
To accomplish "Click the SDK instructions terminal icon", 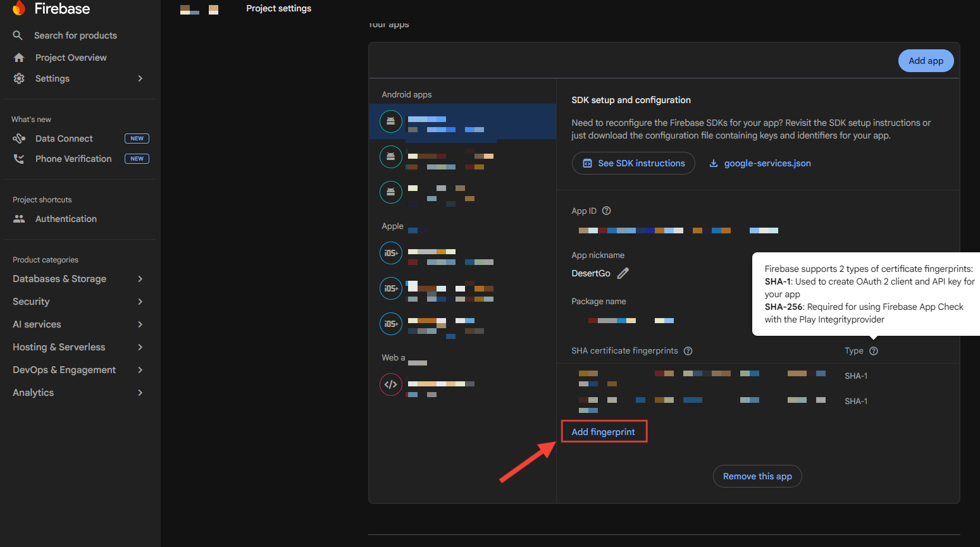I will (587, 163).
